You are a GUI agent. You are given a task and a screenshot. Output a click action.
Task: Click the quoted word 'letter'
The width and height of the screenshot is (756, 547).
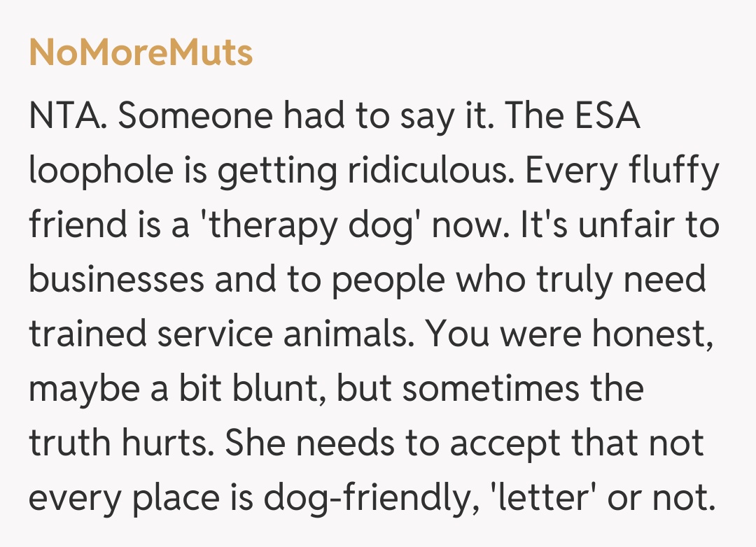[533, 497]
